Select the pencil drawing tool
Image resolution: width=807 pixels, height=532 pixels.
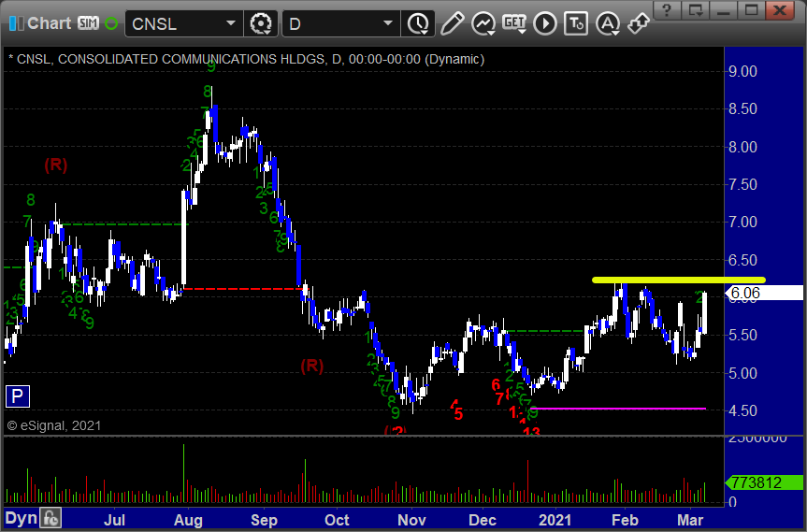click(x=452, y=23)
